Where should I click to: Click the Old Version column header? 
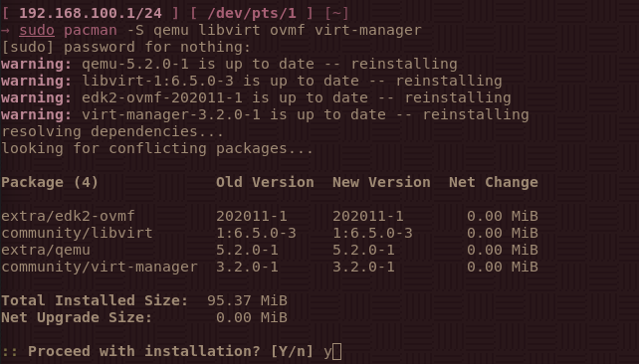265,182
